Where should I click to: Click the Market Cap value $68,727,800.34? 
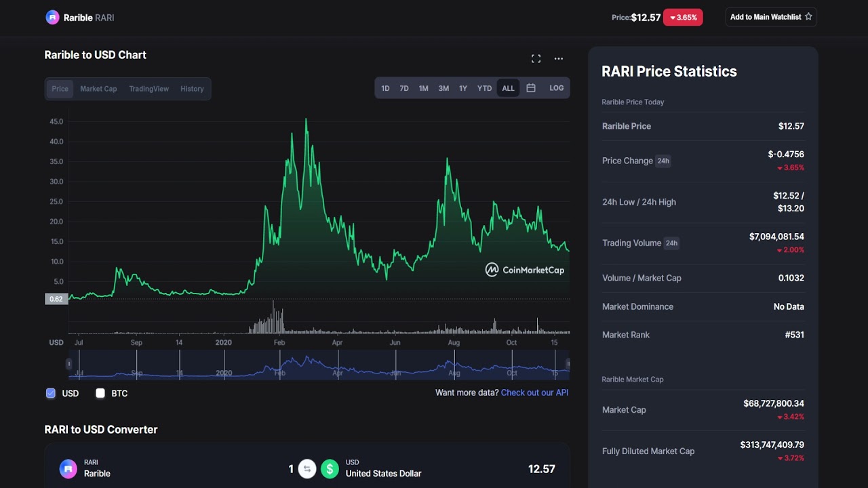774,403
